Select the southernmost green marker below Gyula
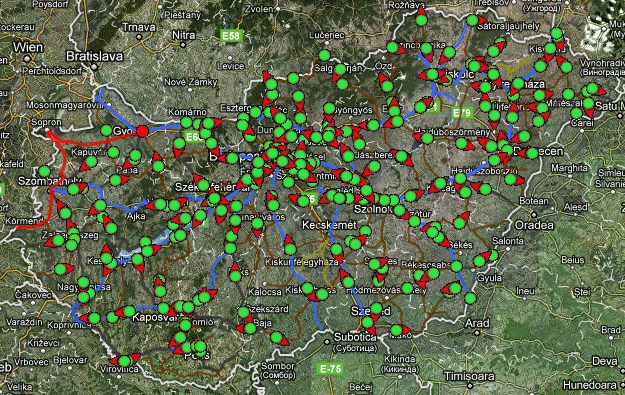 (x=470, y=298)
